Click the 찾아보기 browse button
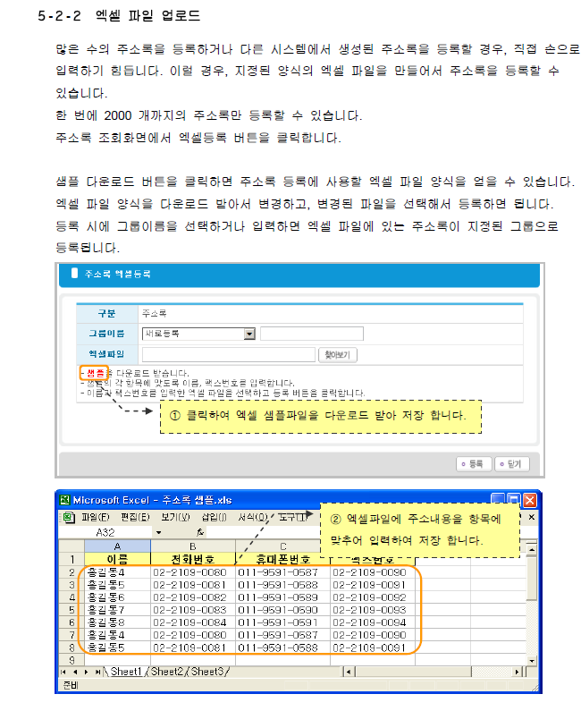The height and width of the screenshot is (728, 581). point(339,354)
